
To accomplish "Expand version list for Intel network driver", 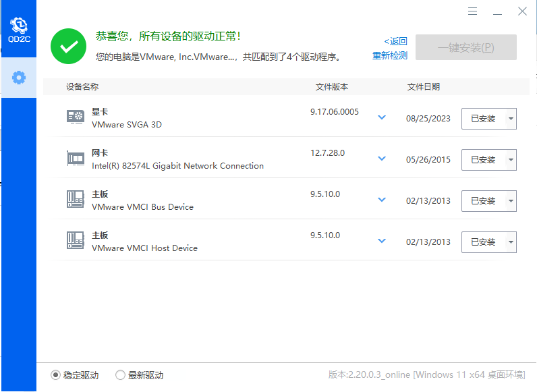I will pos(382,159).
